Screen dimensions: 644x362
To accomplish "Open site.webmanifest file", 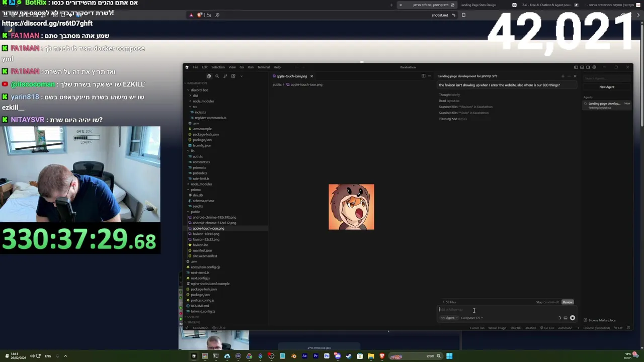I will coord(205,256).
